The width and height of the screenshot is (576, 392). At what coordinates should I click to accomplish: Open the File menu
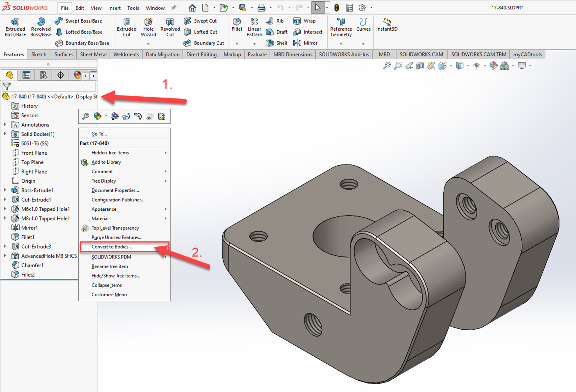(65, 8)
